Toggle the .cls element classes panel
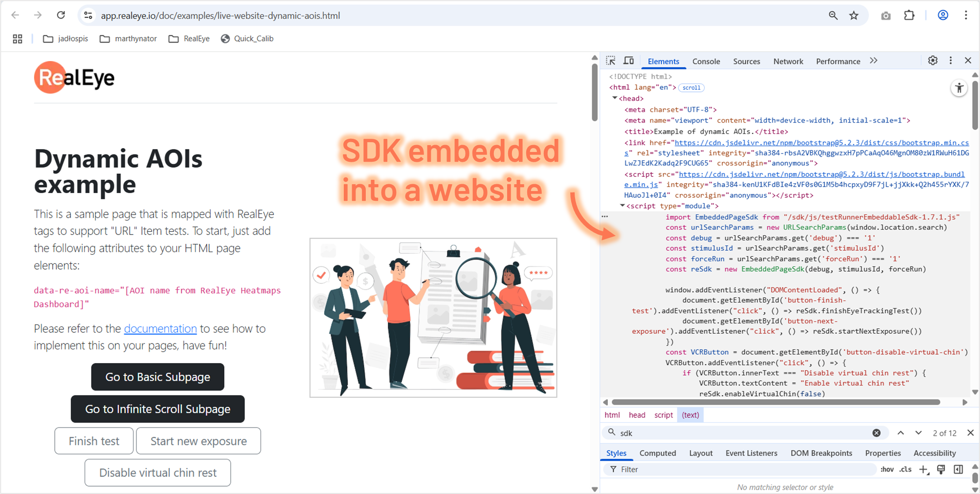 [x=905, y=470]
